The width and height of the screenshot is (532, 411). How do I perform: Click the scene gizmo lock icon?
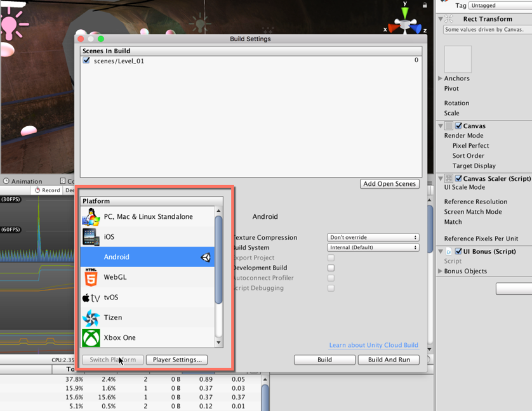[425, 5]
